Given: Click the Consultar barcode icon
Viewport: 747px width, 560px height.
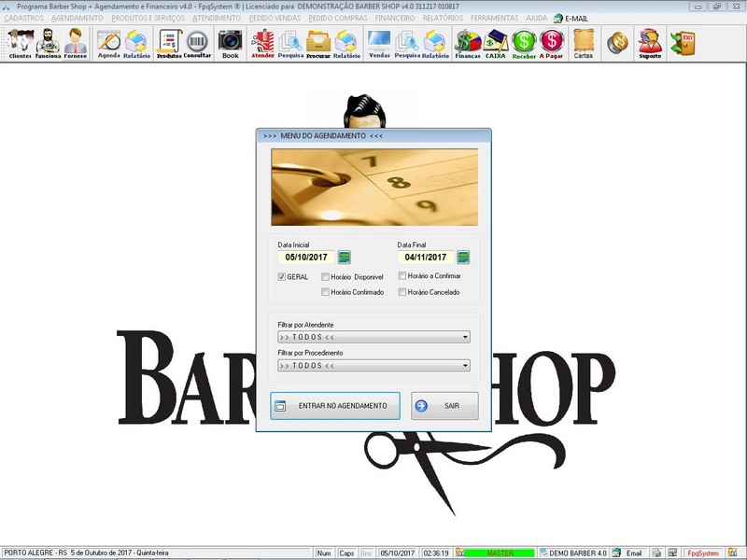Looking at the screenshot, I should point(197,43).
